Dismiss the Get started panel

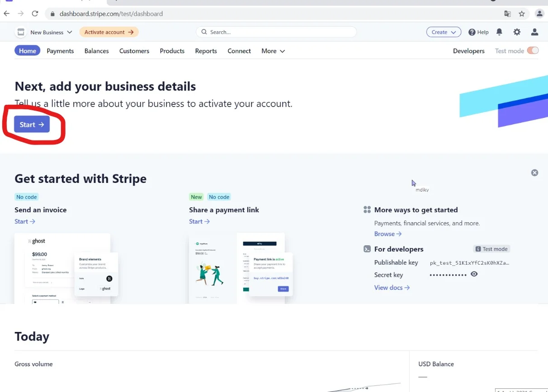point(534,173)
